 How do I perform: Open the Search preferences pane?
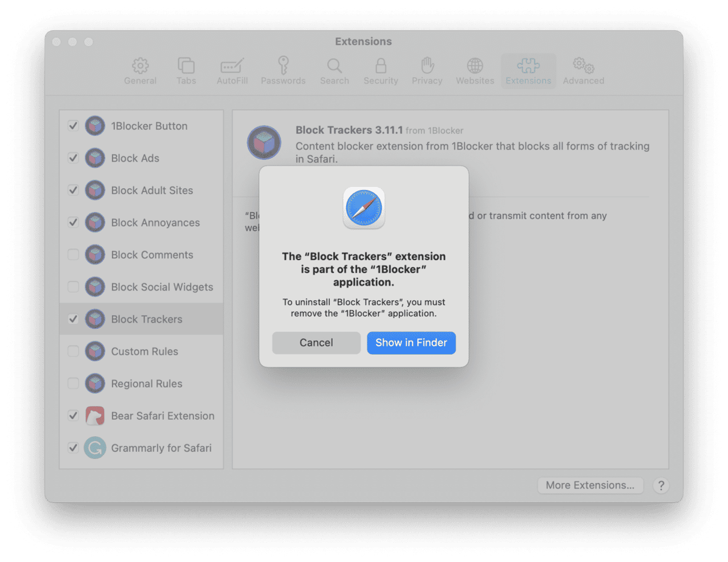[x=334, y=66]
